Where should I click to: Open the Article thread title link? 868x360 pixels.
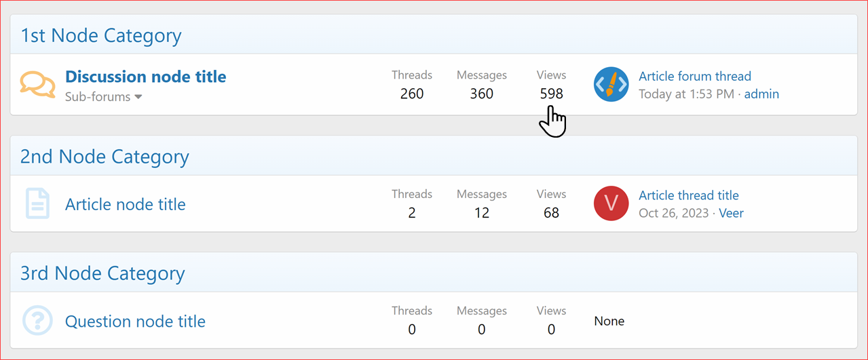click(689, 195)
